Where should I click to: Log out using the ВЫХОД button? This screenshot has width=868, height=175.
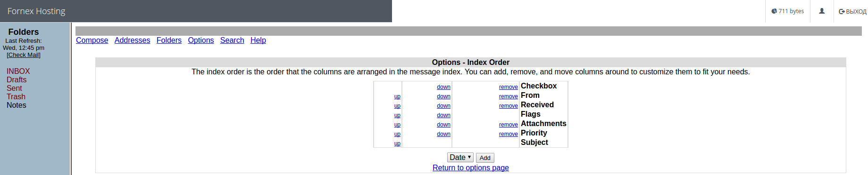[x=852, y=11]
